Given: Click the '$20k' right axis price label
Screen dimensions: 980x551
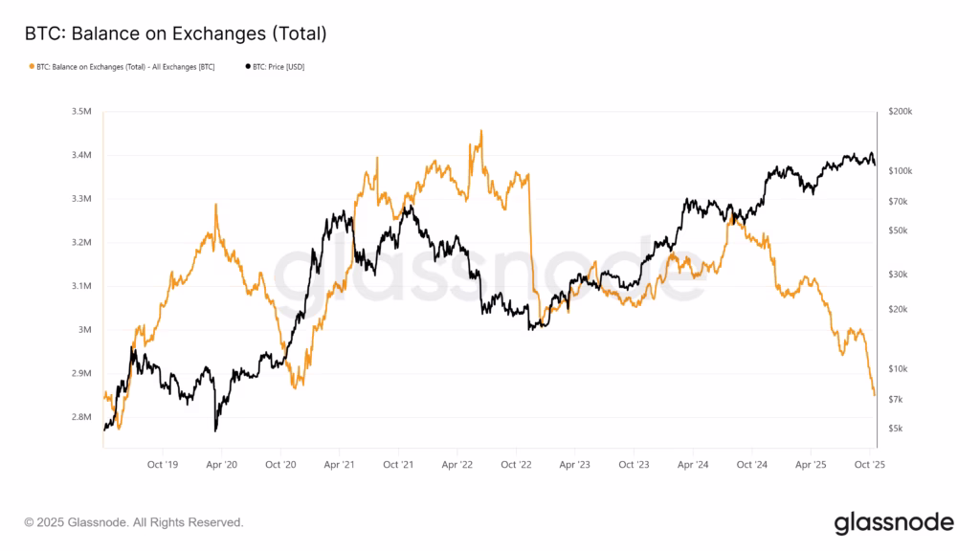Looking at the screenshot, I should point(899,309).
